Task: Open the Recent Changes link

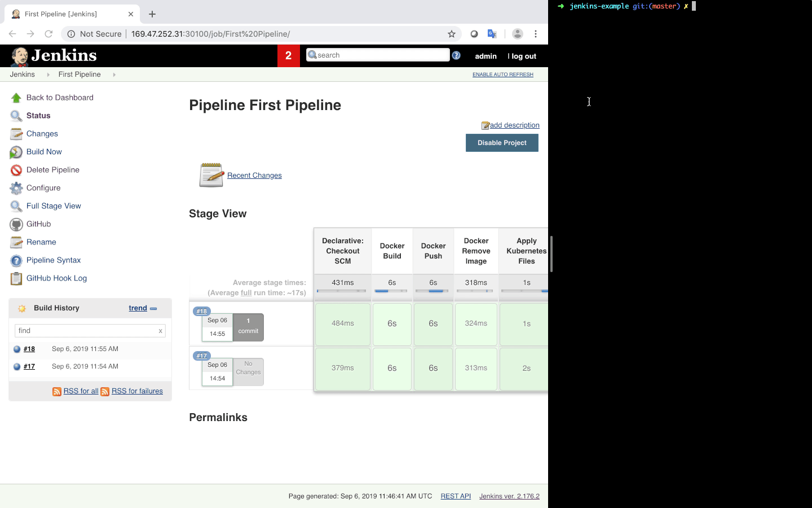Action: tap(254, 176)
